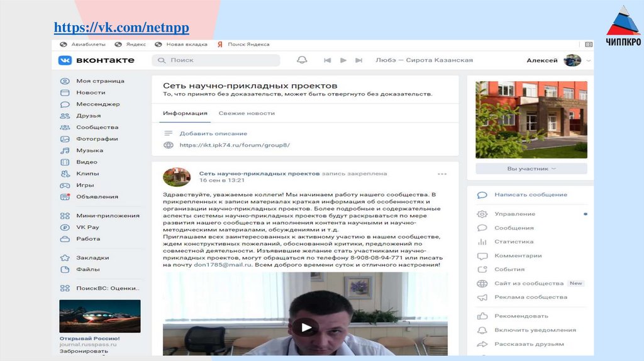Focus the Поиск search field
This screenshot has height=361, width=644.
point(216,60)
